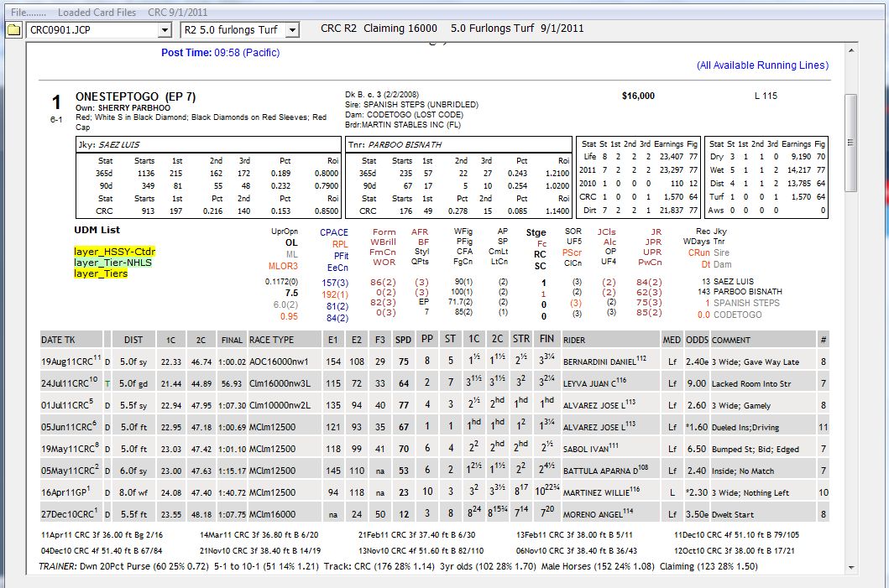Click the DIST column header
Screen dimensions: 889x588
point(133,340)
